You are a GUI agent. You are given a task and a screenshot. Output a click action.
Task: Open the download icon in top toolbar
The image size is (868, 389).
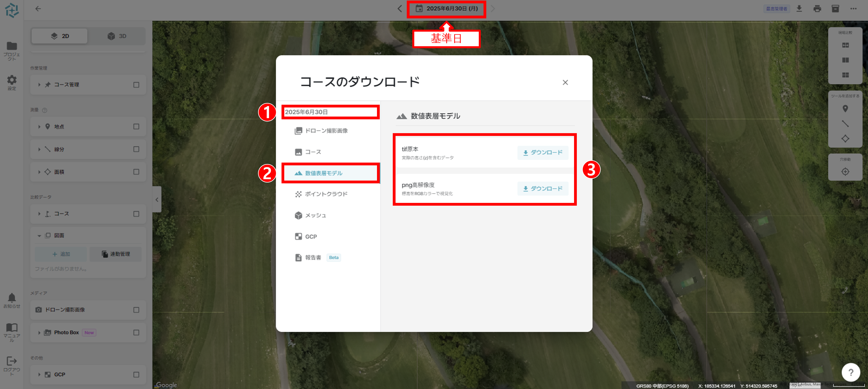pyautogui.click(x=799, y=9)
